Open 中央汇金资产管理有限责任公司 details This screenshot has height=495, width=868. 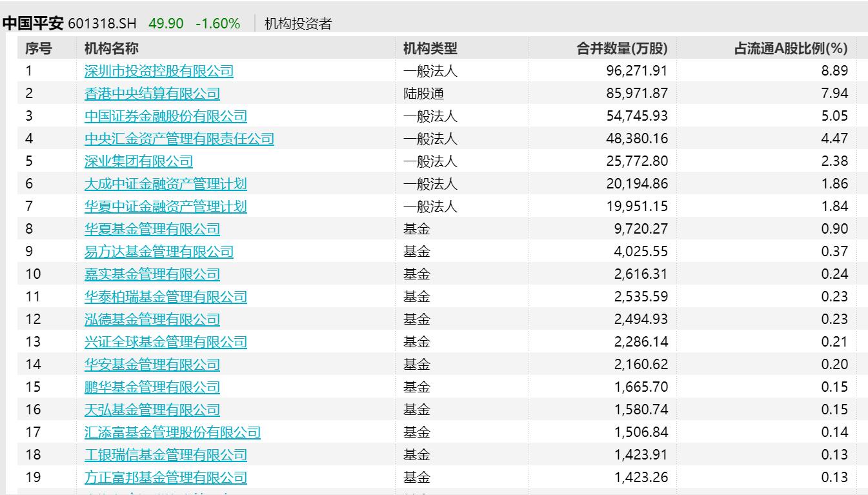pos(179,139)
